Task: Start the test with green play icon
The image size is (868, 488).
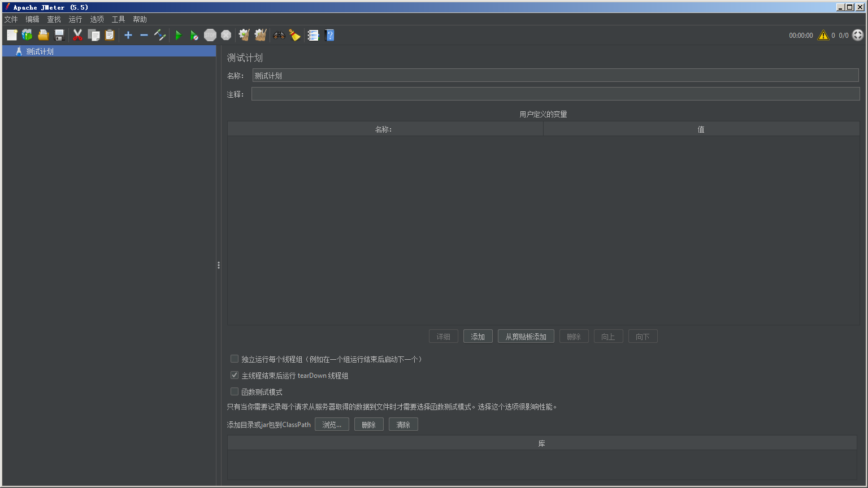Action: coord(179,35)
